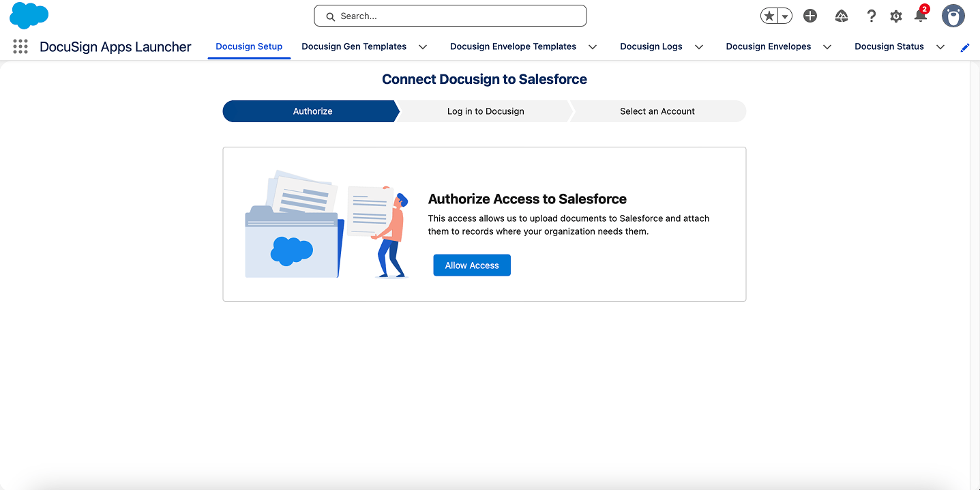Open the Docusign Gen Templates tab
This screenshot has width=980, height=490.
(x=354, y=46)
